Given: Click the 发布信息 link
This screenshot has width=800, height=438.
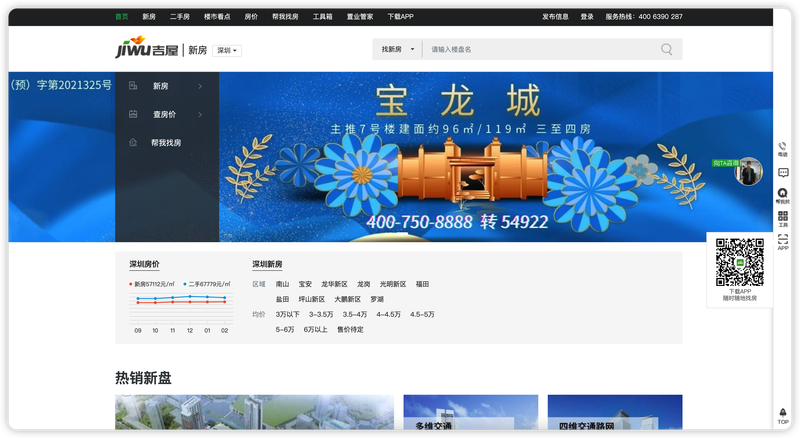Looking at the screenshot, I should coord(555,16).
